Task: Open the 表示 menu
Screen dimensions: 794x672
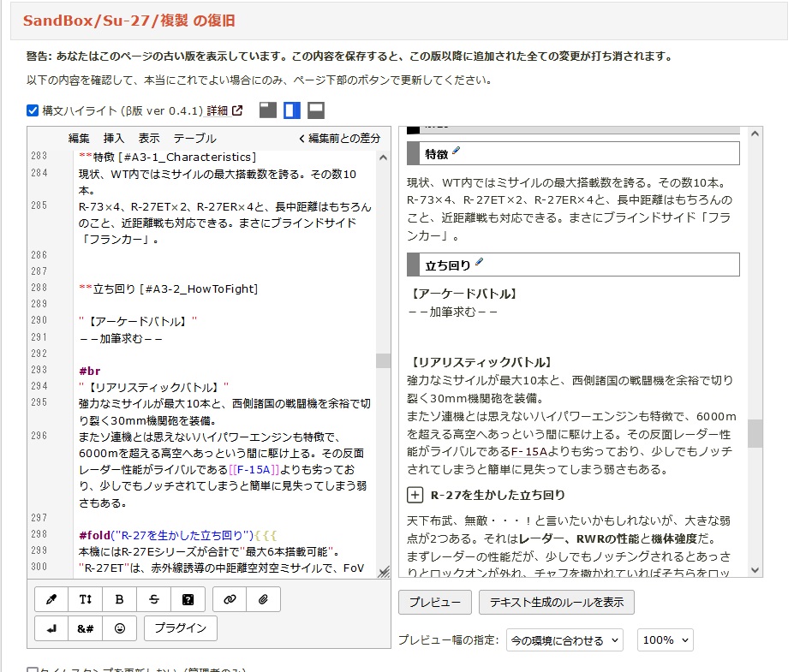Action: [149, 138]
